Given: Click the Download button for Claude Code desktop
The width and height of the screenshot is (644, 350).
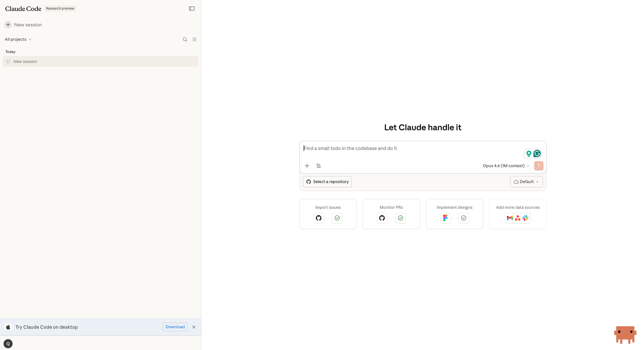Looking at the screenshot, I should tap(175, 327).
